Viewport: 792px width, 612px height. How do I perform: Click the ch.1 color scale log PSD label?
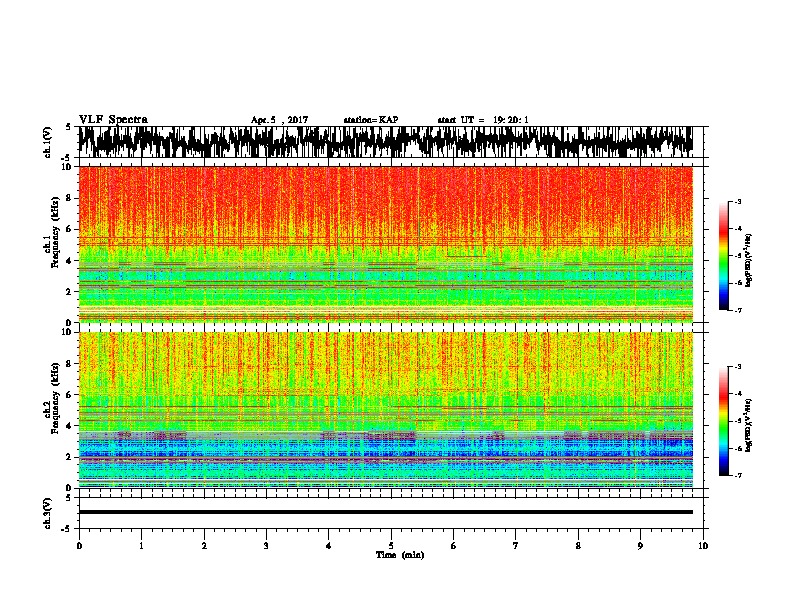pos(749,261)
